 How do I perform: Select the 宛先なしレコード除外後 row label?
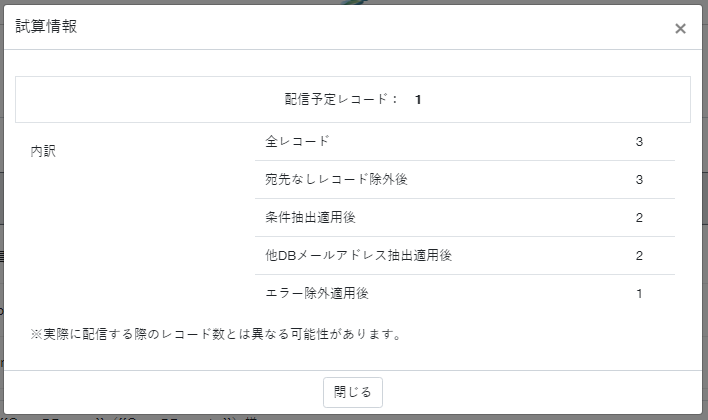click(336, 179)
